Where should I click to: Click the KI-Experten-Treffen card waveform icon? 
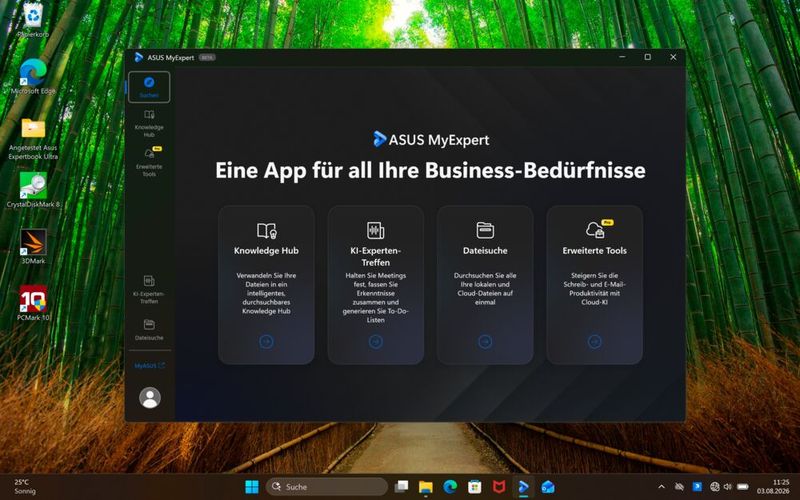(376, 230)
